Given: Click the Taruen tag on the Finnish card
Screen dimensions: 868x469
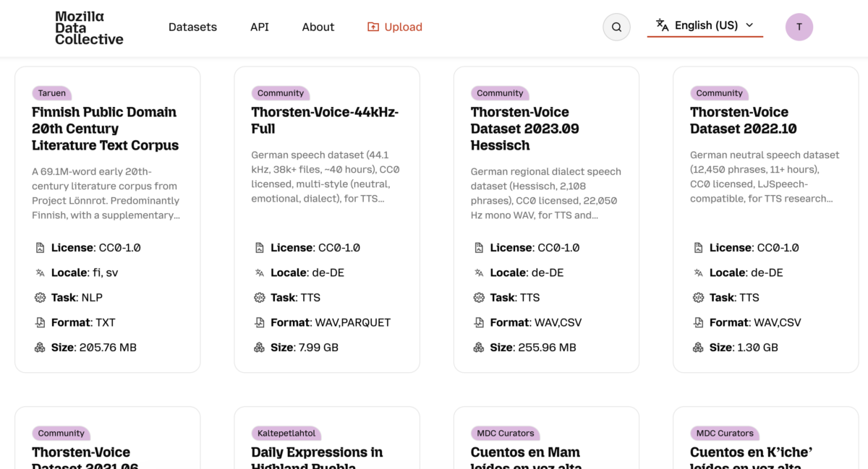Looking at the screenshot, I should click(x=51, y=92).
